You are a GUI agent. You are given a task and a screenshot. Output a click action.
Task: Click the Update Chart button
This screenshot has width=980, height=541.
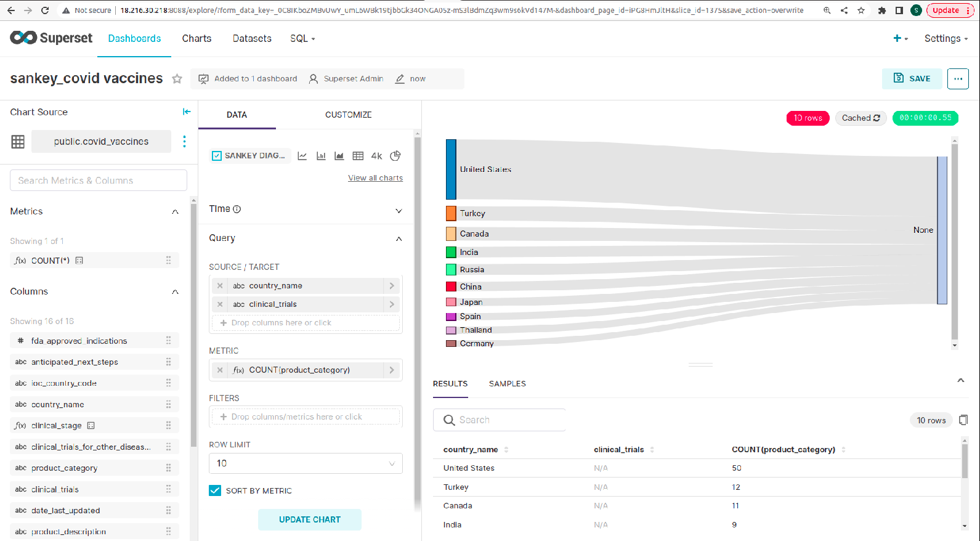[x=310, y=519]
